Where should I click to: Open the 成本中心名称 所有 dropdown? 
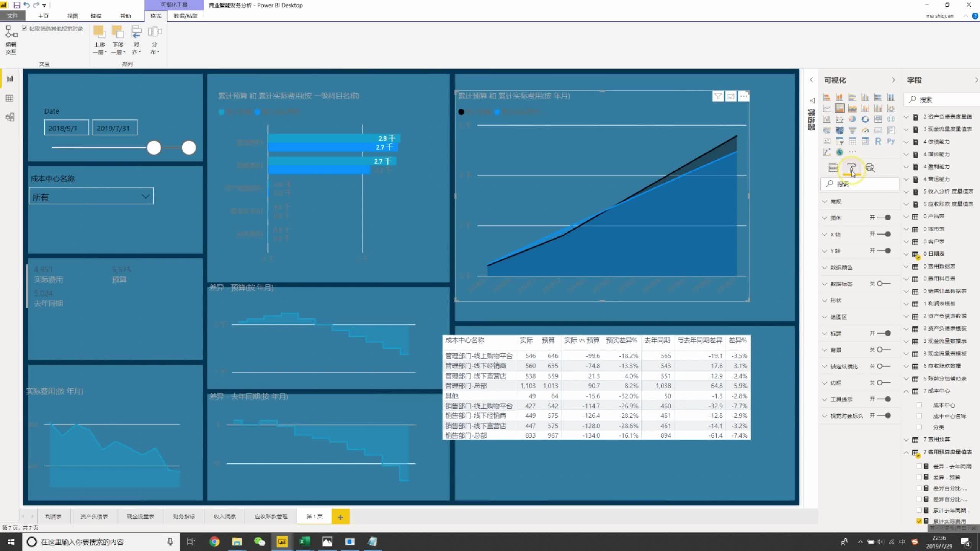tap(91, 196)
